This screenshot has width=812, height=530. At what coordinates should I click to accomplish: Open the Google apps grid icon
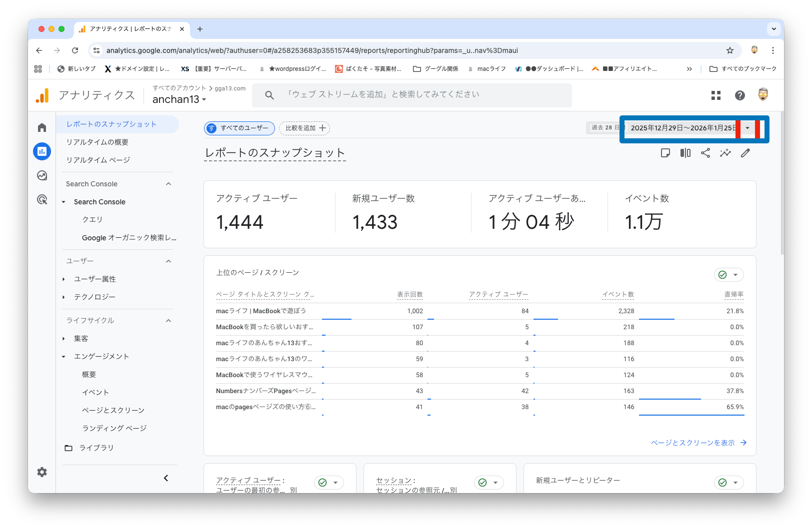[715, 95]
